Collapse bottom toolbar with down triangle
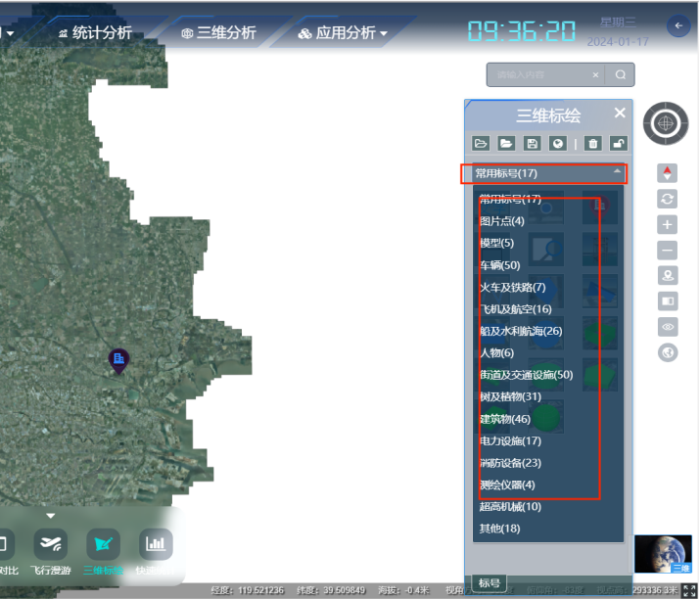 [51, 516]
